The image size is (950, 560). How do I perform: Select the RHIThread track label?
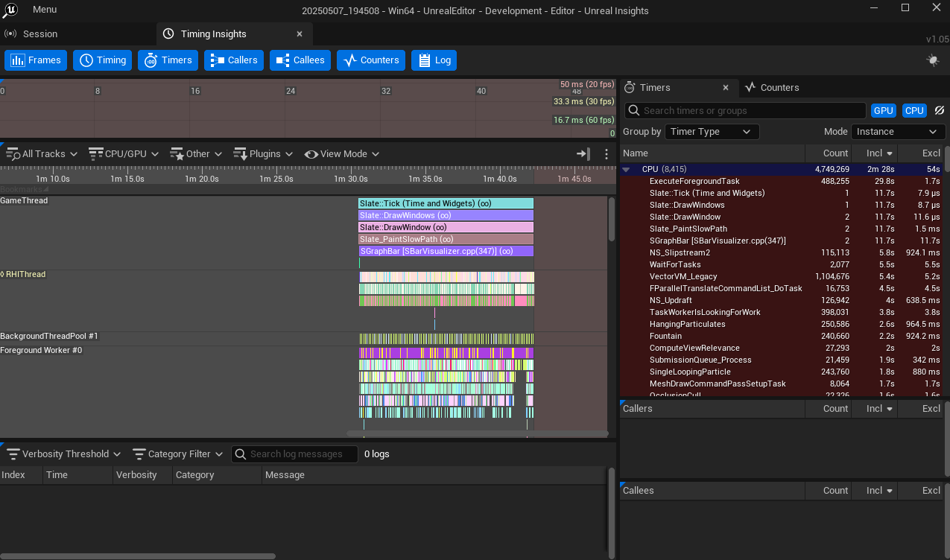point(23,274)
